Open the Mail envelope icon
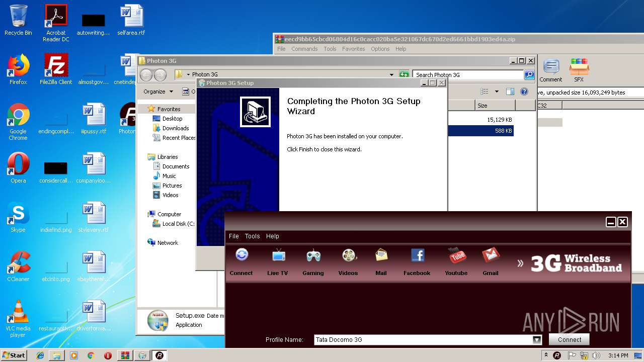 pos(381,255)
